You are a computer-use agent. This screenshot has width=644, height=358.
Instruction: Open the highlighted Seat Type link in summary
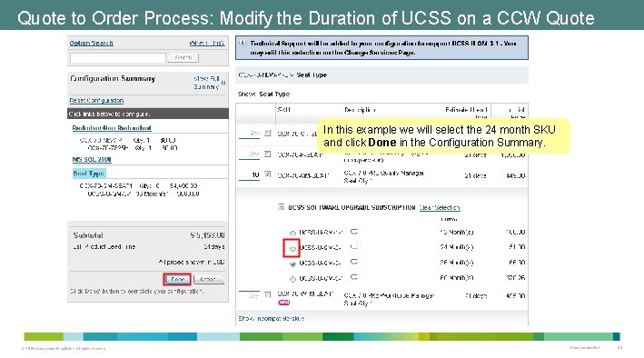pyautogui.click(x=89, y=173)
